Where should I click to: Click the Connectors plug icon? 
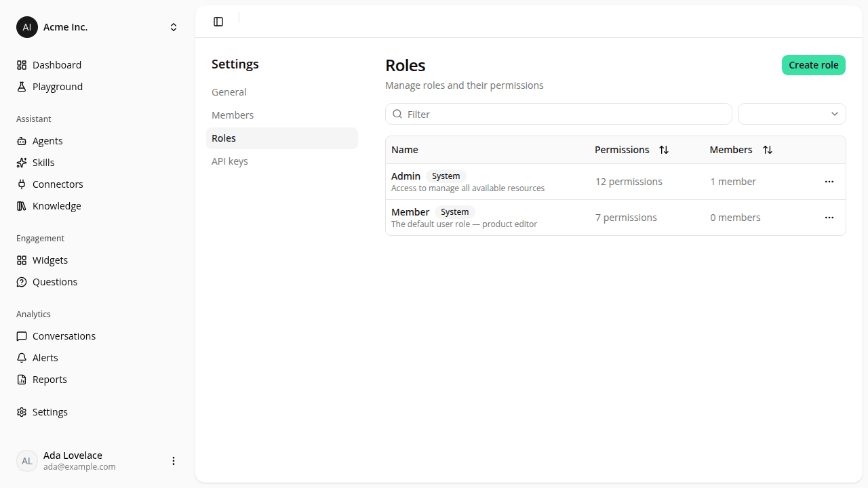pyautogui.click(x=22, y=184)
